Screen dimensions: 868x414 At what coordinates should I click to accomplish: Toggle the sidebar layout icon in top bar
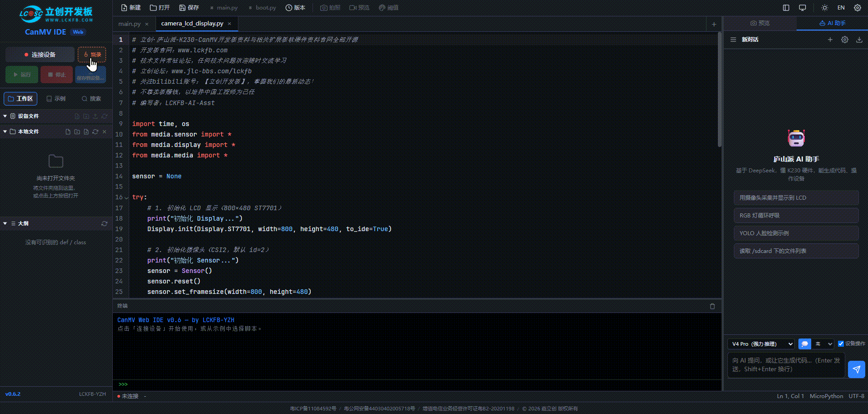tap(786, 8)
